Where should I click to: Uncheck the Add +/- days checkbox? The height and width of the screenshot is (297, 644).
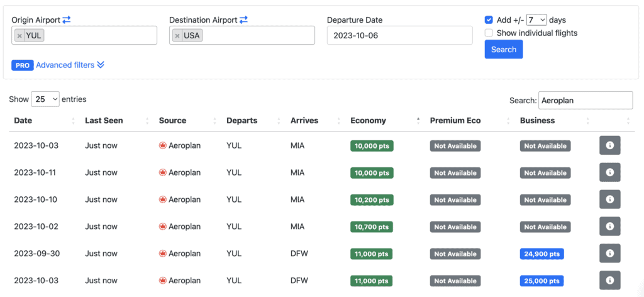click(489, 20)
